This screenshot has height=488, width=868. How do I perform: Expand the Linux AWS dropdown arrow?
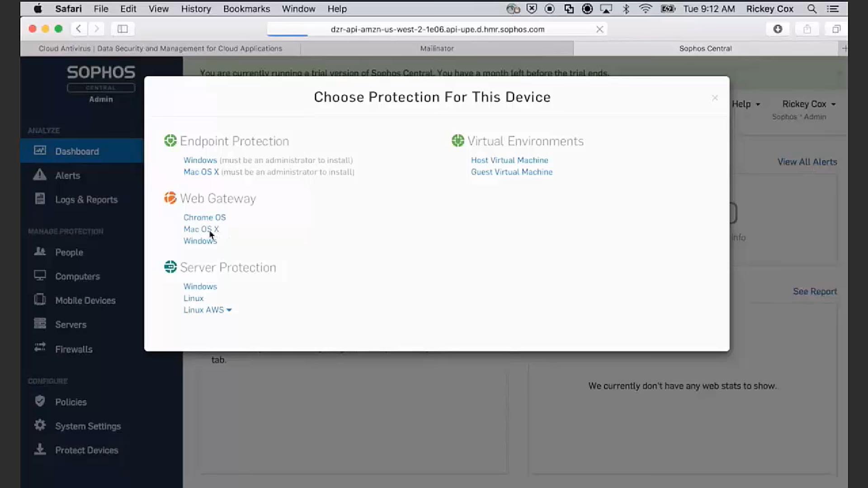pyautogui.click(x=229, y=310)
